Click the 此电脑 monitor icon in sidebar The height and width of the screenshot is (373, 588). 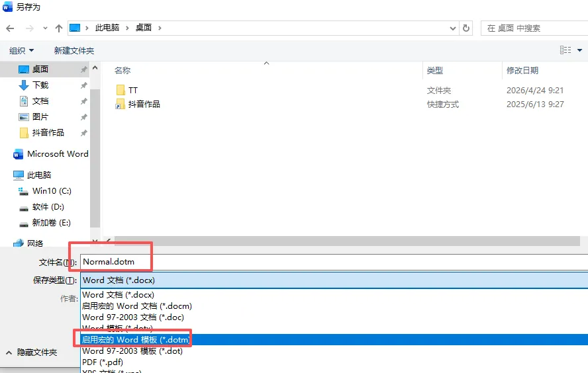(19, 175)
